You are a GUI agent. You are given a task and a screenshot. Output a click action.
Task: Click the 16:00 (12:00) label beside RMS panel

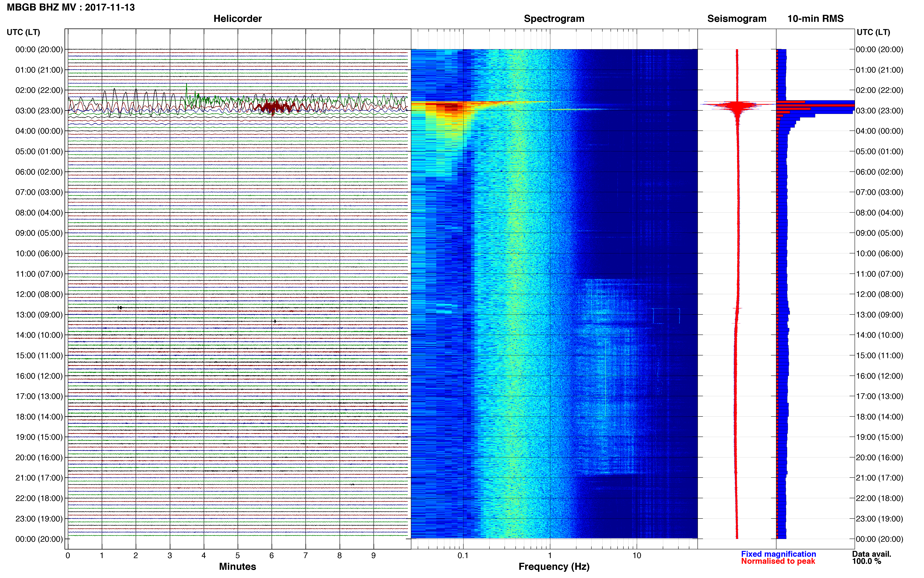879,376
